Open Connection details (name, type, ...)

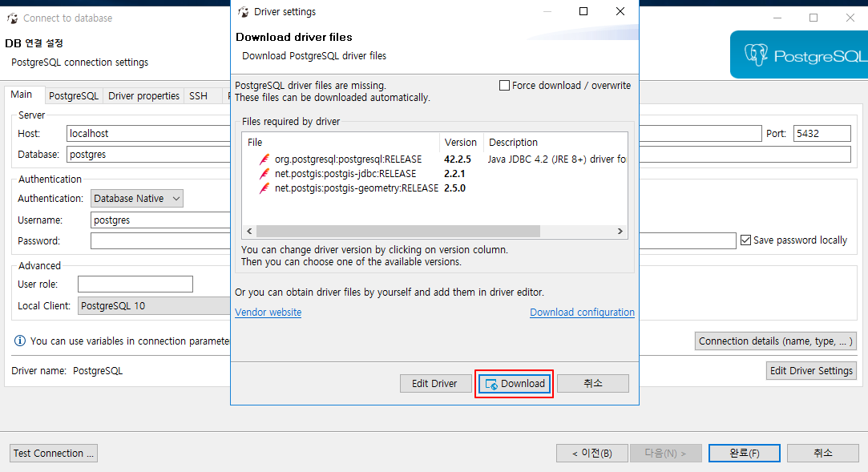[776, 341]
